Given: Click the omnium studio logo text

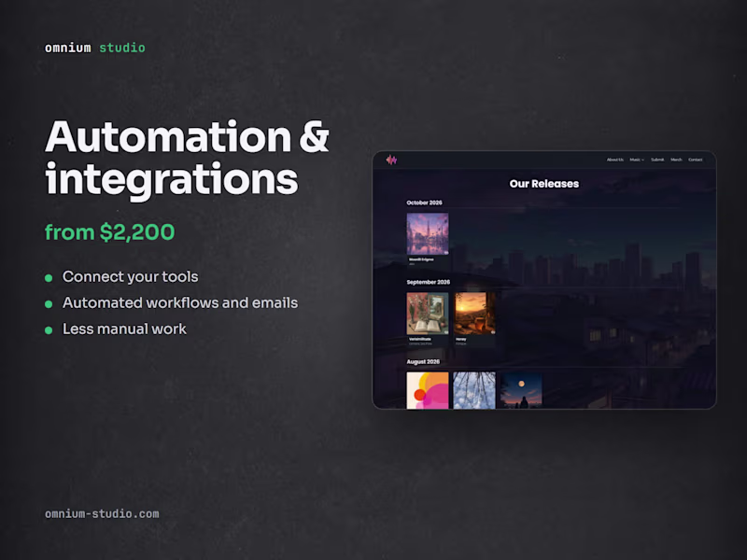Looking at the screenshot, I should [x=95, y=48].
